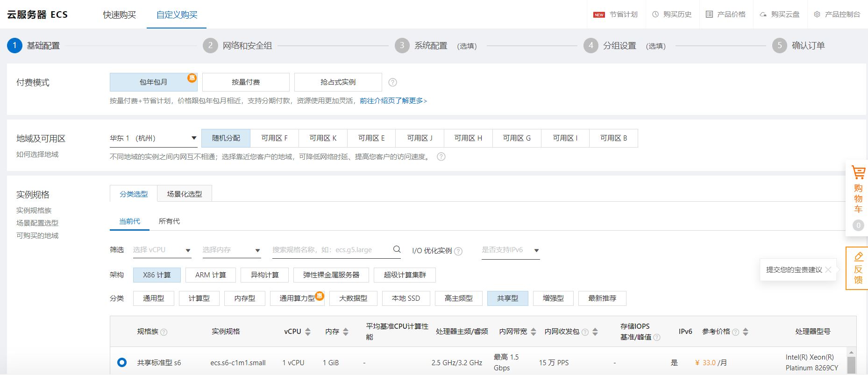Switch to 所有代 tab

point(169,221)
